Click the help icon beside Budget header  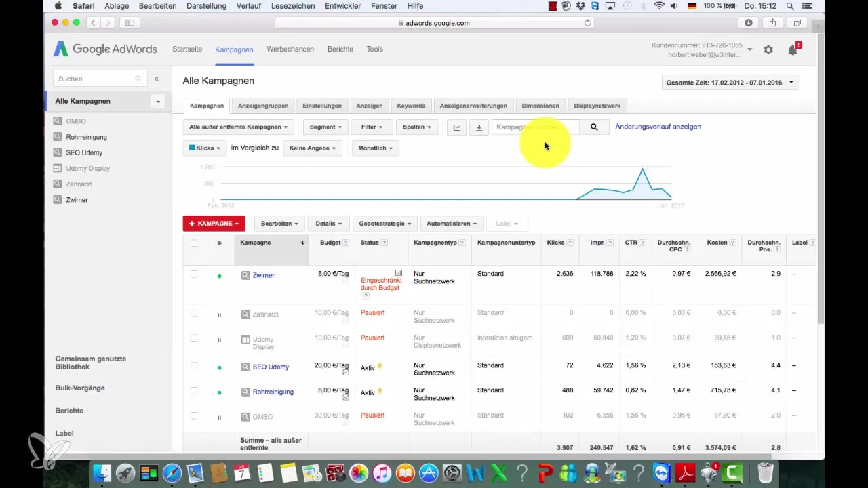(x=346, y=243)
